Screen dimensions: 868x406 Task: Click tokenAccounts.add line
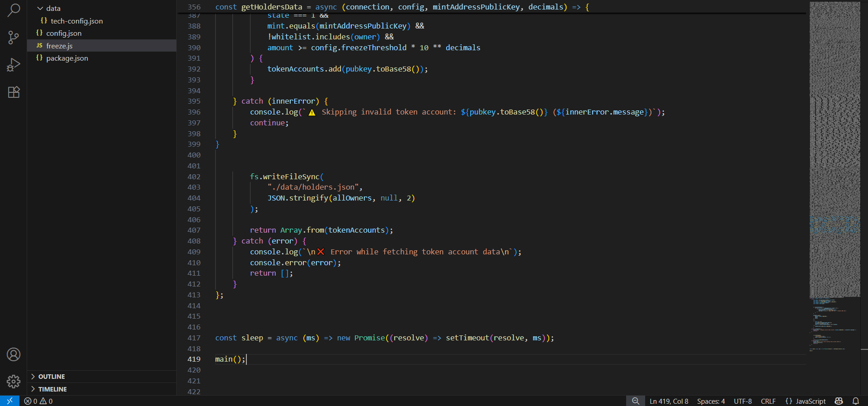(x=348, y=69)
